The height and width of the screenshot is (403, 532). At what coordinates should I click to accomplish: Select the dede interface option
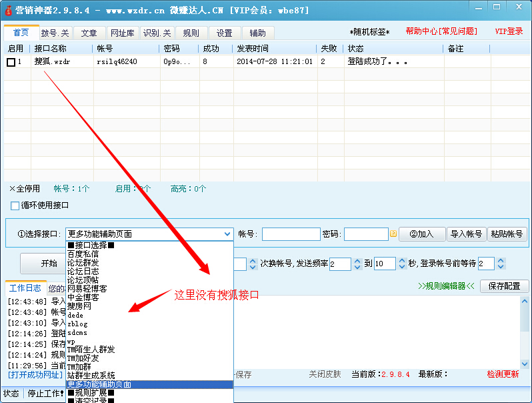coord(75,315)
